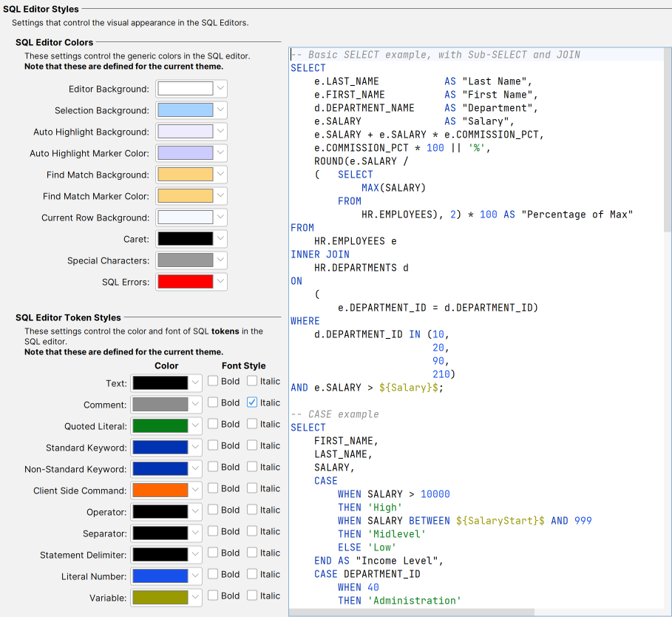
Task: Open the Selection Background color dropdown arrow
Action: (221, 110)
